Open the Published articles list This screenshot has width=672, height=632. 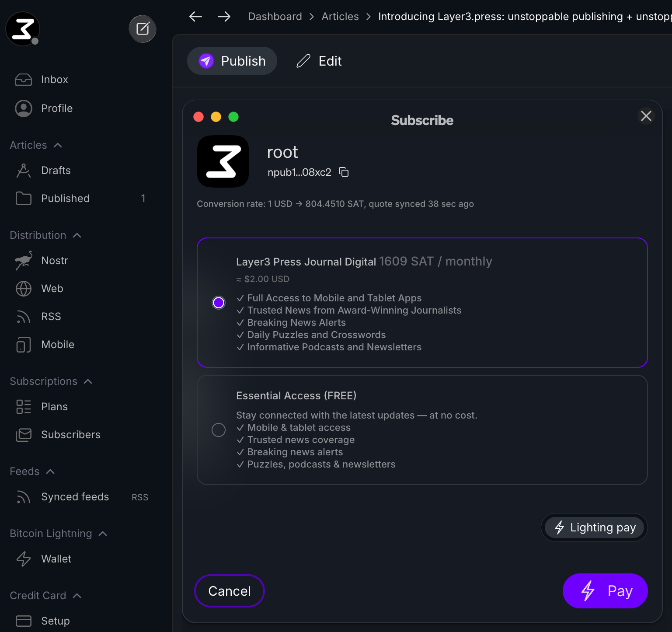[65, 199]
